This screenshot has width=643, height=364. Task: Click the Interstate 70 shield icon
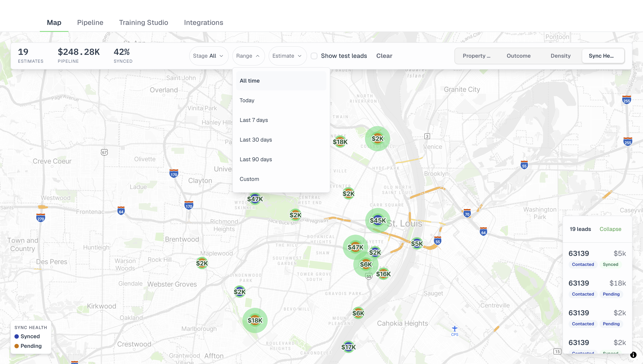467,213
